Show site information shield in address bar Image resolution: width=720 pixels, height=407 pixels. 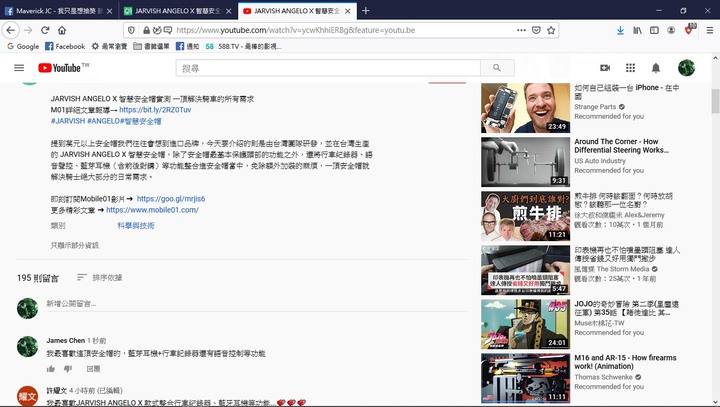(x=131, y=30)
